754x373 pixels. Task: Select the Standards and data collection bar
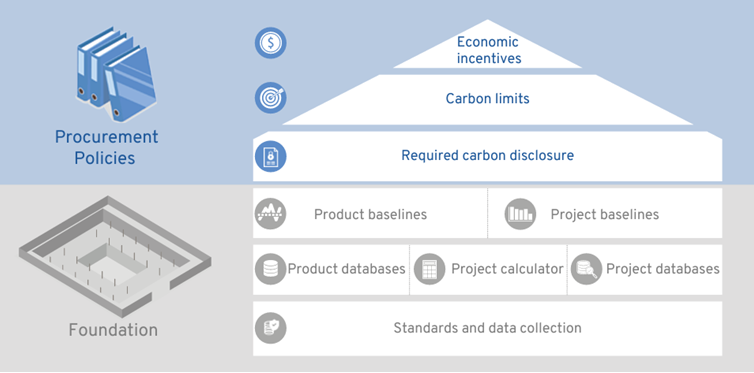488,329
